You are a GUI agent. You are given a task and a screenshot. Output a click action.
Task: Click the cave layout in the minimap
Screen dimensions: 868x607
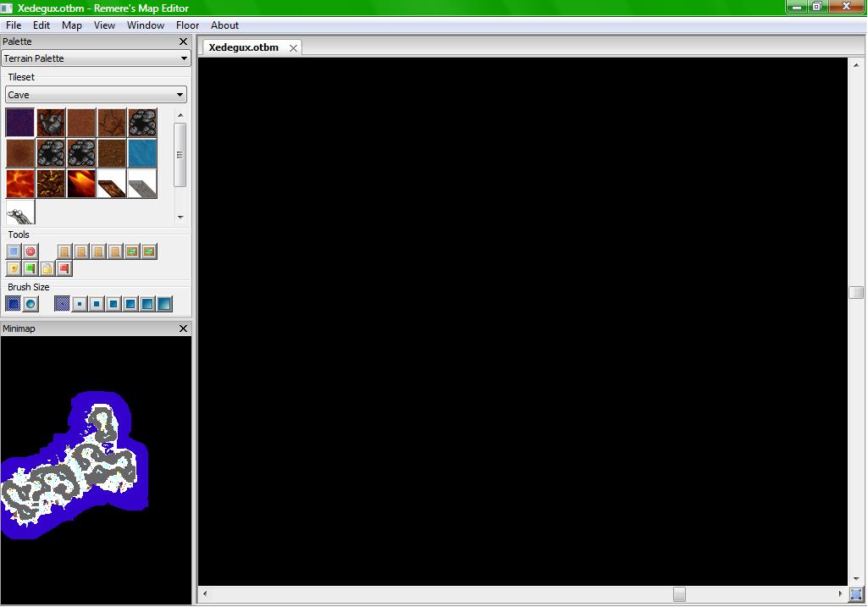click(75, 465)
